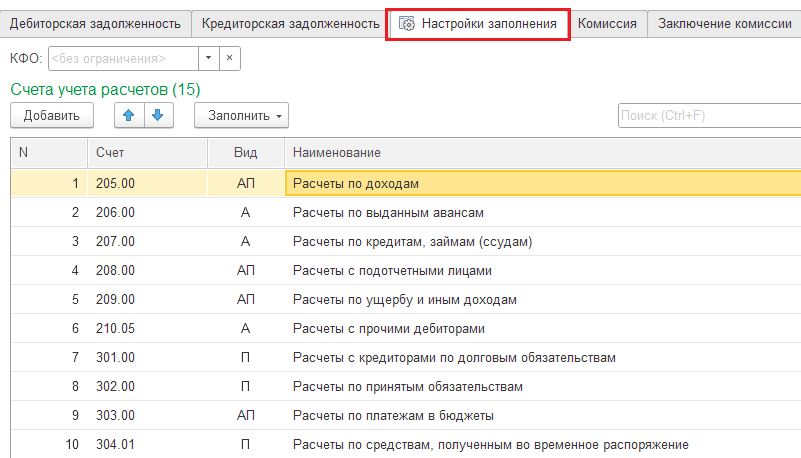Screen dimensions: 801x458
Task: Click account cell 302.00
Action: pyautogui.click(x=148, y=387)
